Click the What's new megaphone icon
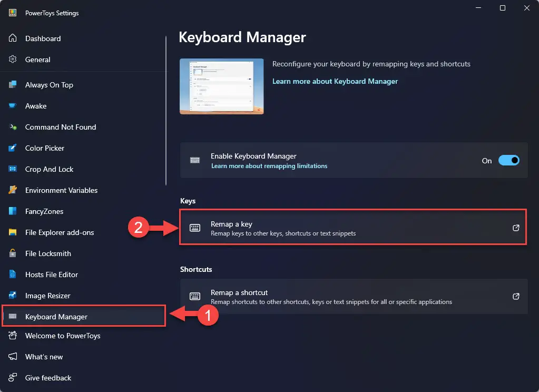 click(x=13, y=357)
